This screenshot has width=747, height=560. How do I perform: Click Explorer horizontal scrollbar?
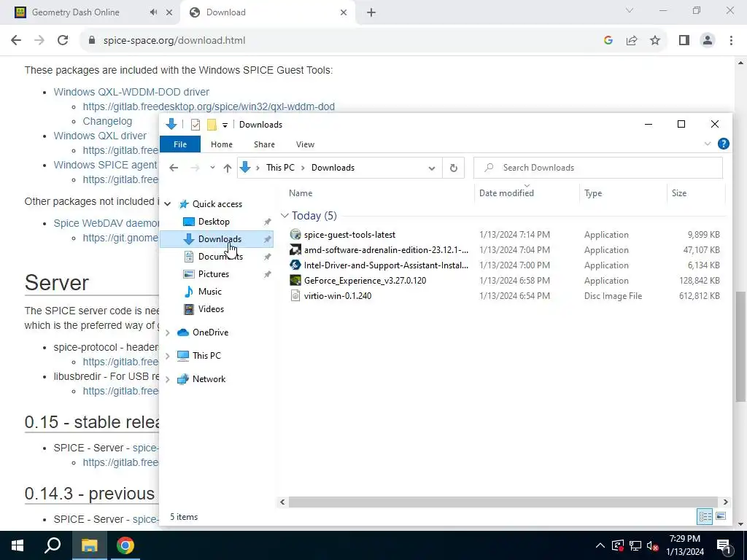503,502
